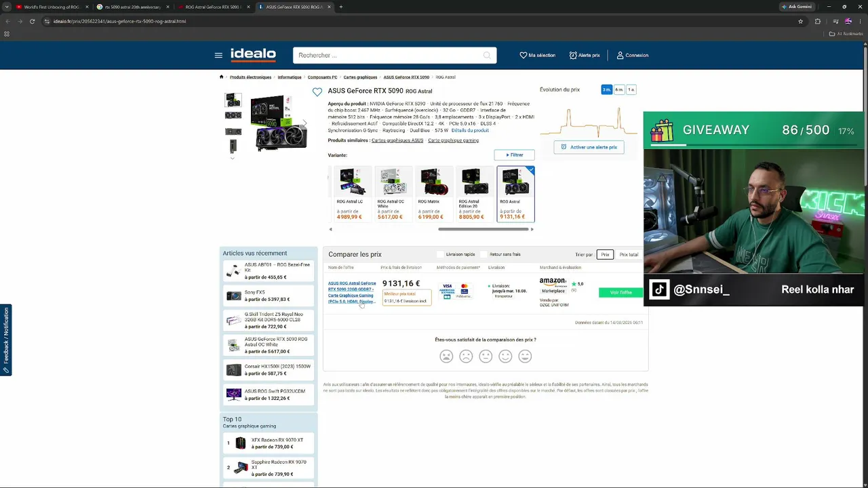Open the Informatique breadcrumb
The image size is (868, 488).
point(290,77)
